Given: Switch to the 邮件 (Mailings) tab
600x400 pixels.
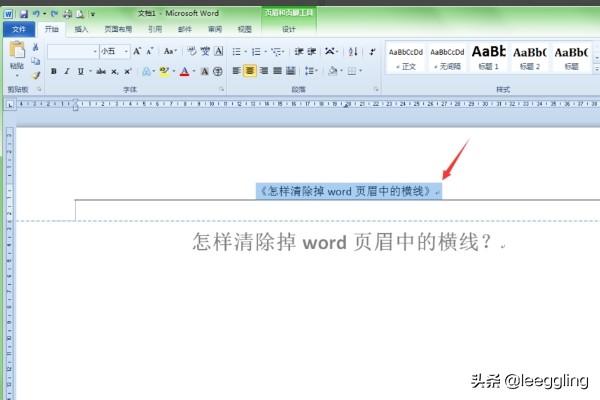Looking at the screenshot, I should pos(185,29).
